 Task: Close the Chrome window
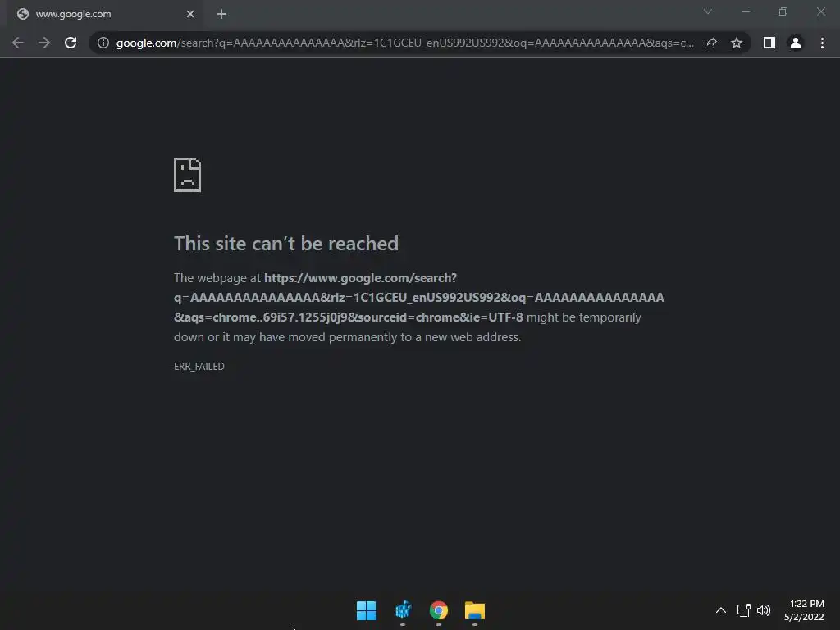pos(820,11)
